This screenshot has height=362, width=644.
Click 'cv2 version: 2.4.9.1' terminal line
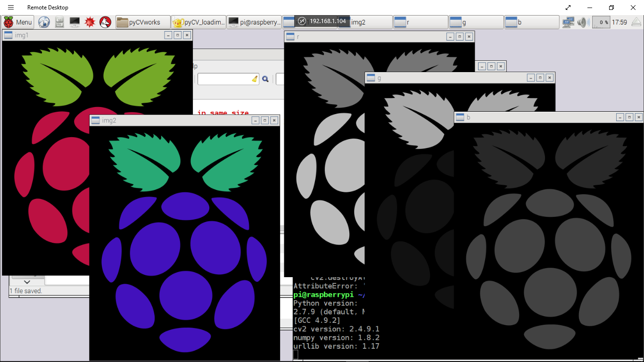[336, 329]
